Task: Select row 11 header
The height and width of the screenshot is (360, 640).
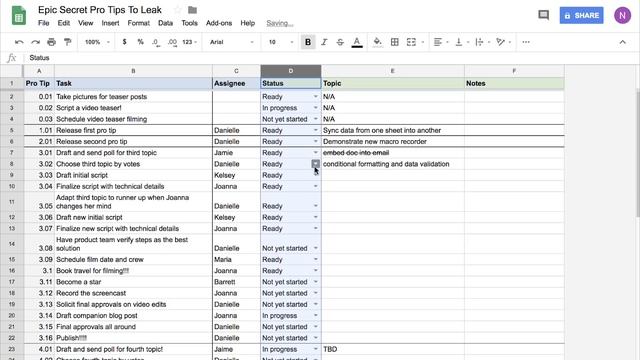Action: (12, 202)
